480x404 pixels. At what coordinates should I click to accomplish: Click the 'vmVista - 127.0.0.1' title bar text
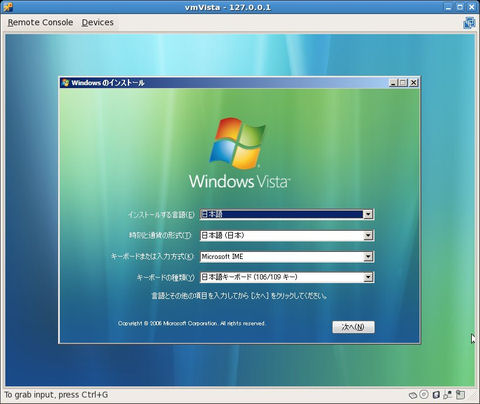(x=228, y=7)
